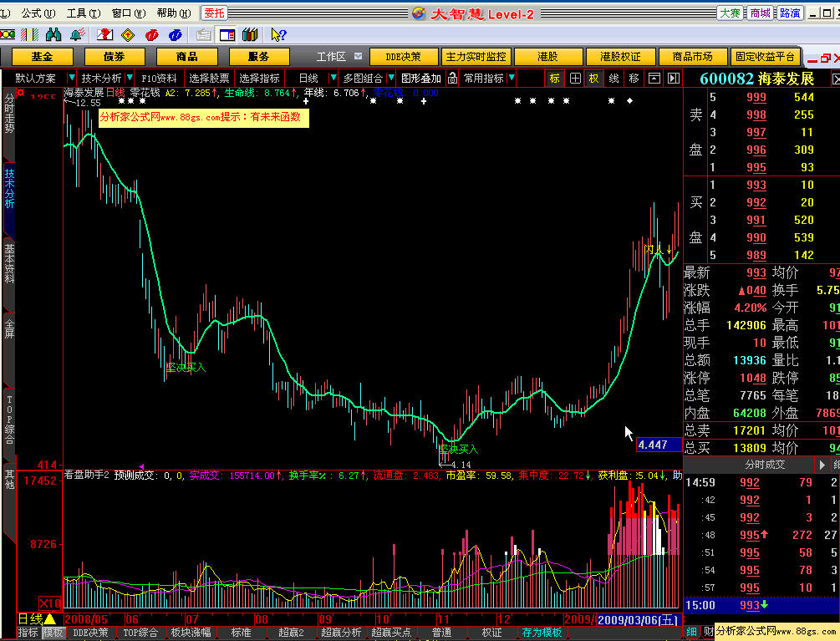Screen dimensions: 840x641
Task: Click the red round info icon
Action: point(151,35)
